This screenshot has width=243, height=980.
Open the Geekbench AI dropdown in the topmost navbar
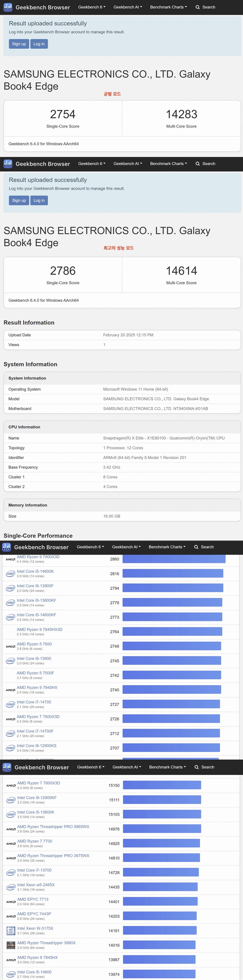[x=128, y=7]
